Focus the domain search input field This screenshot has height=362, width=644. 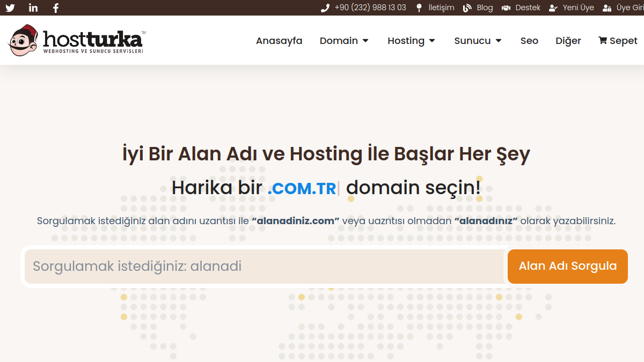click(265, 266)
